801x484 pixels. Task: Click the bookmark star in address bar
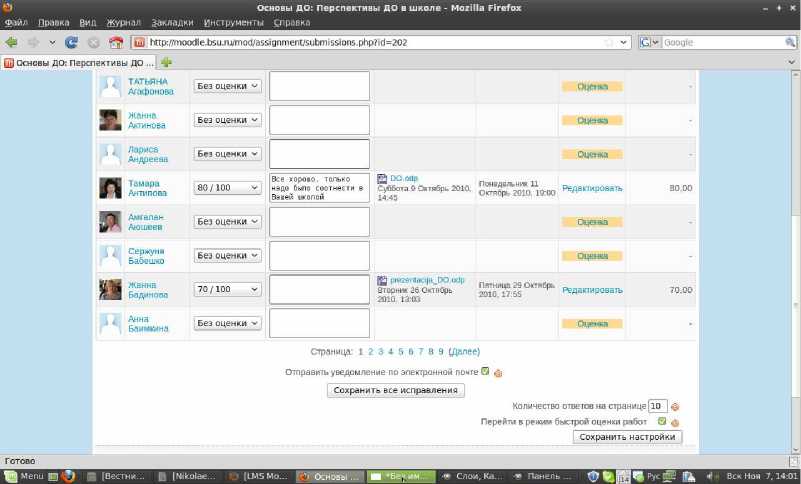pos(609,42)
